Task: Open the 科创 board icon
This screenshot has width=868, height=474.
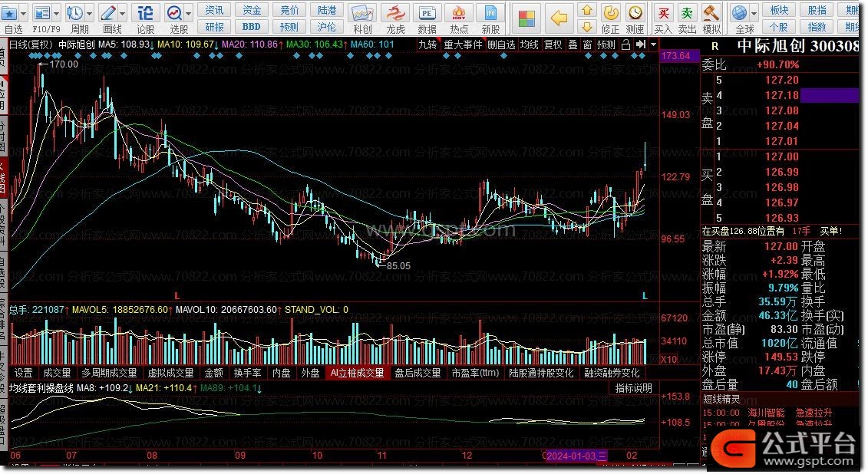Action: [x=362, y=13]
